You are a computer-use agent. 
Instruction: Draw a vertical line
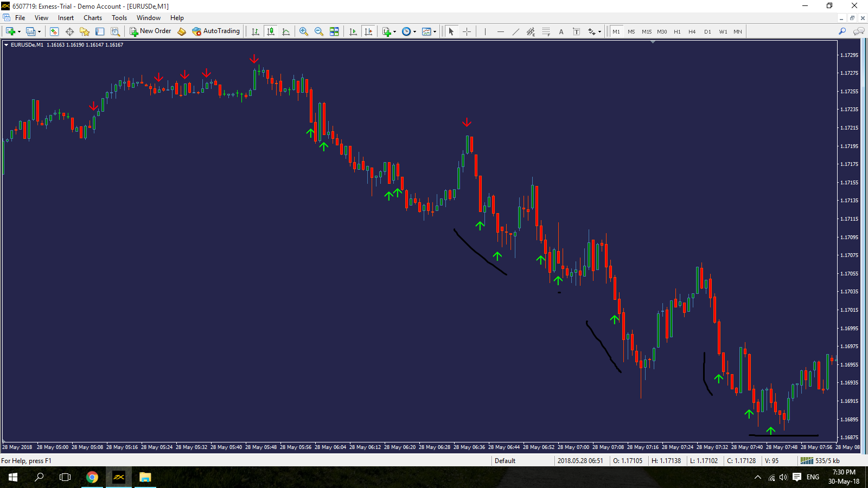(x=485, y=31)
